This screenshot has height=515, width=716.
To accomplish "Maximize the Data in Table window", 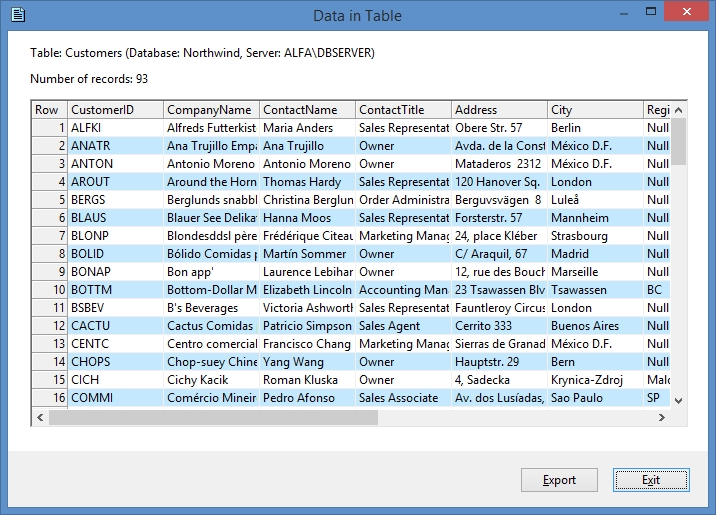I will point(651,11).
